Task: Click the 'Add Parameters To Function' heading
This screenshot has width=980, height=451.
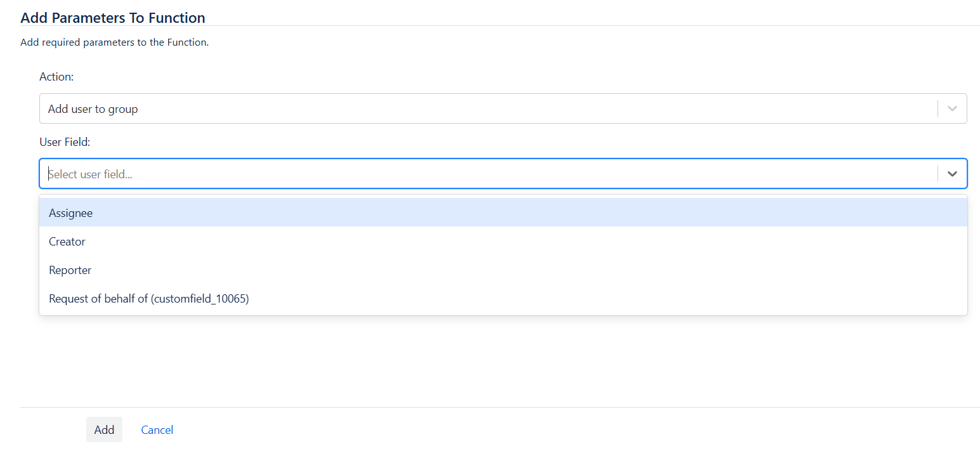Action: tap(113, 18)
